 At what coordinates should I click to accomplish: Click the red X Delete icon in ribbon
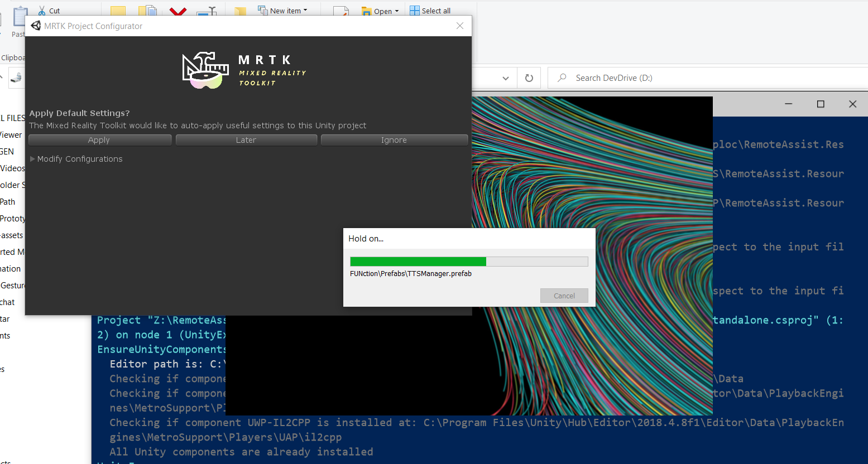tap(178, 11)
